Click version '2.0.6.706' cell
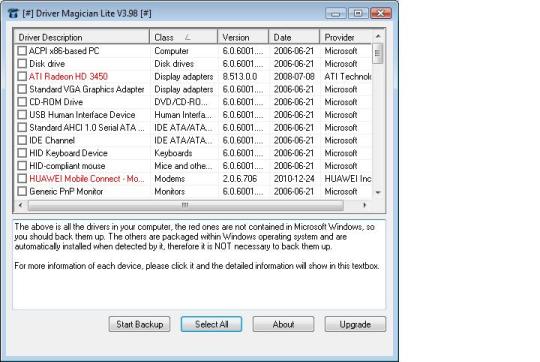 (240, 178)
